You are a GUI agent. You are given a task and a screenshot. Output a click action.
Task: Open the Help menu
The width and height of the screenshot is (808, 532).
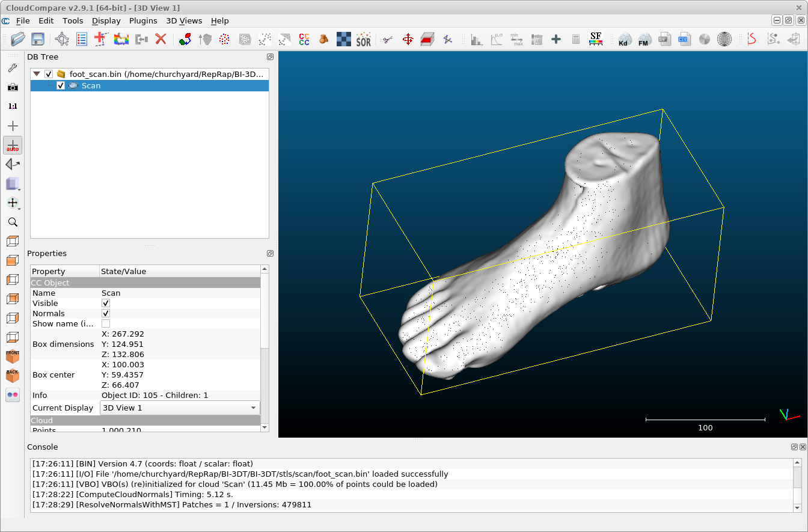[x=220, y=20]
